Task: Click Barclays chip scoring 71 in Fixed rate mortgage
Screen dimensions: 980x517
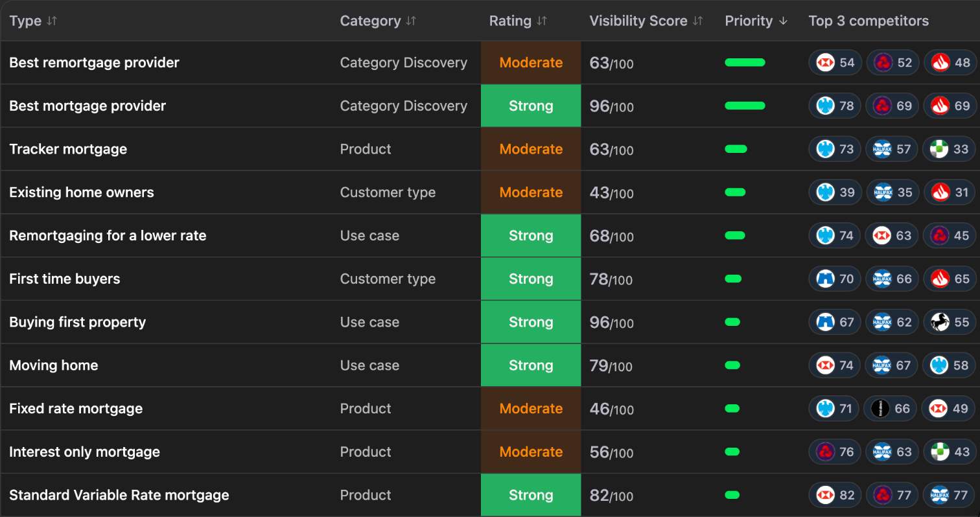Action: coord(834,409)
